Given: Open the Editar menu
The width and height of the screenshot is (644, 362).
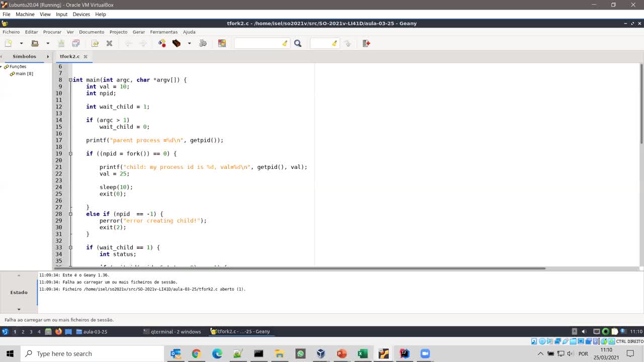Looking at the screenshot, I should tap(31, 32).
